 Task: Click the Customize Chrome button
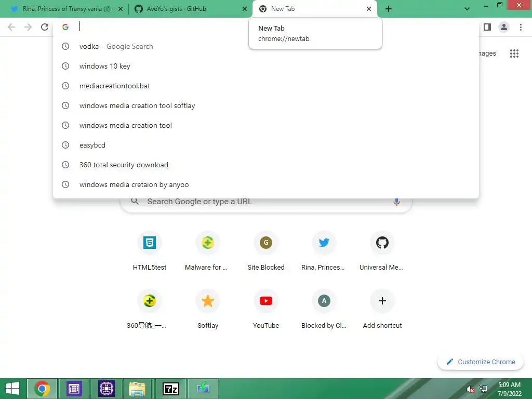[x=481, y=362]
